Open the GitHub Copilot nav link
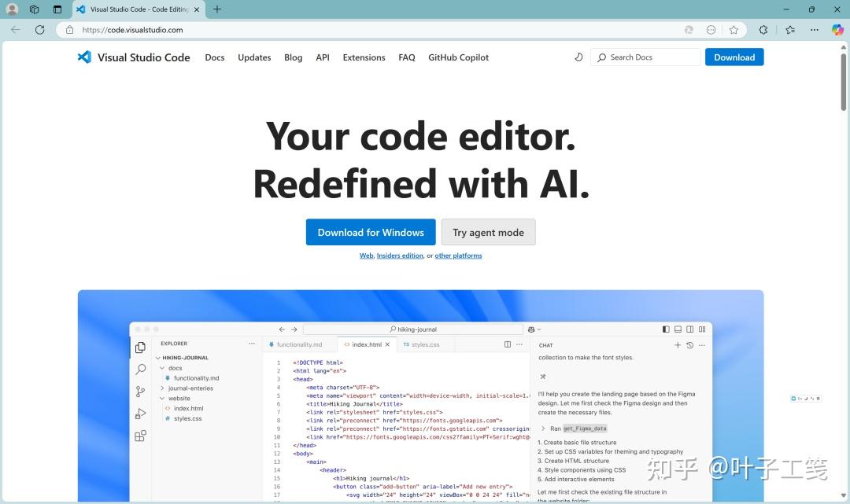This screenshot has width=850, height=504. click(x=458, y=57)
